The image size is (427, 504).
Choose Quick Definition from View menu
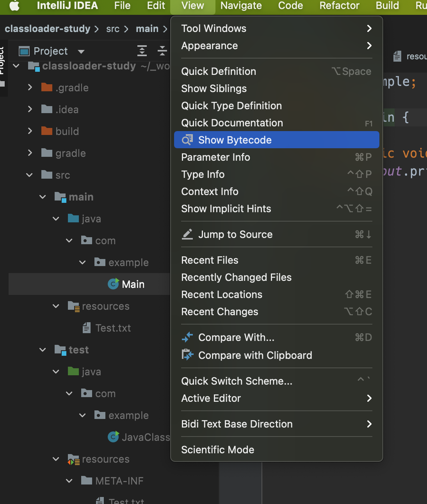pyautogui.click(x=276, y=71)
